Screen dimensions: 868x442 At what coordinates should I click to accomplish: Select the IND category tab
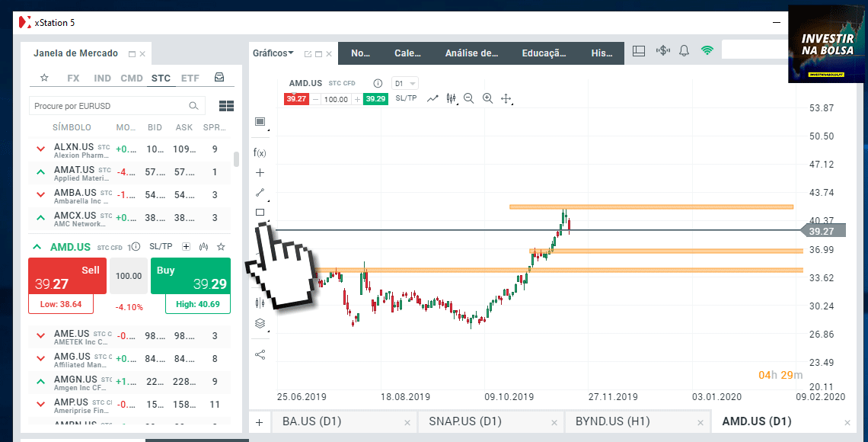coord(103,78)
